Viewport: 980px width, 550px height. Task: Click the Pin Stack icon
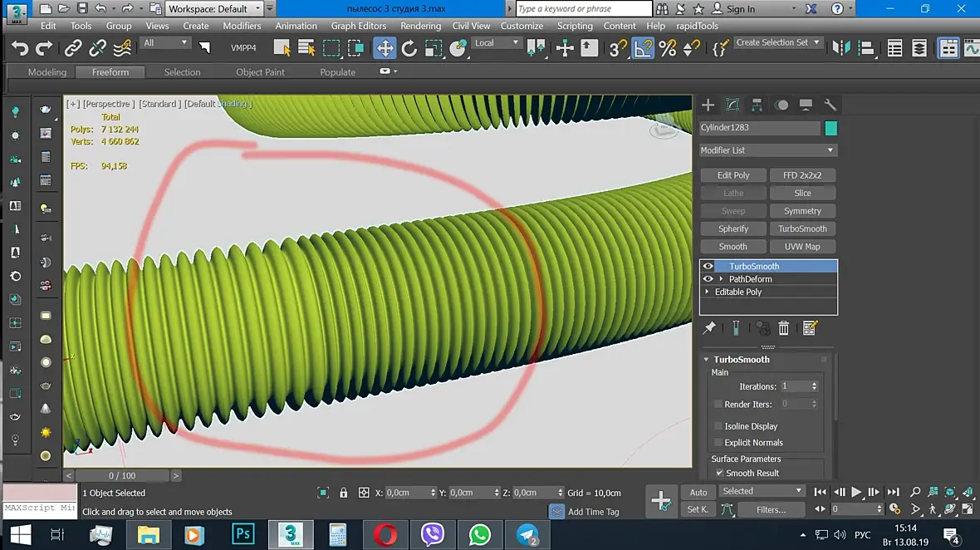(x=709, y=328)
